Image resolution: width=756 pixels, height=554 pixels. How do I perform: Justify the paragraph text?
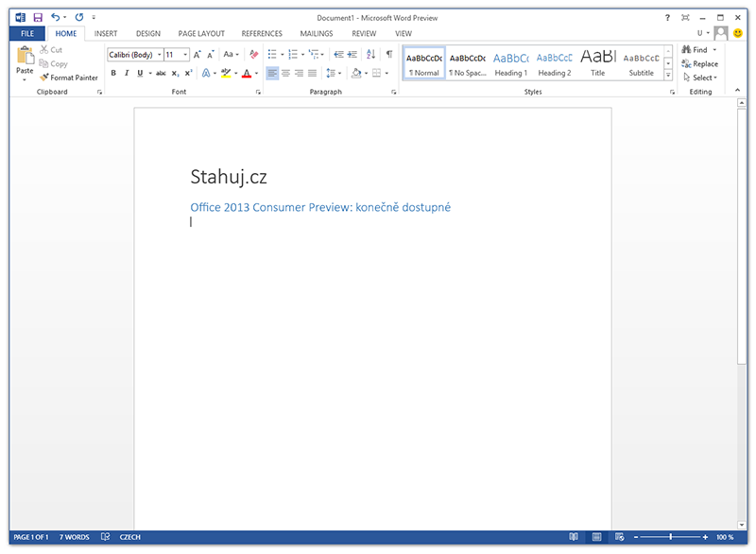point(313,74)
